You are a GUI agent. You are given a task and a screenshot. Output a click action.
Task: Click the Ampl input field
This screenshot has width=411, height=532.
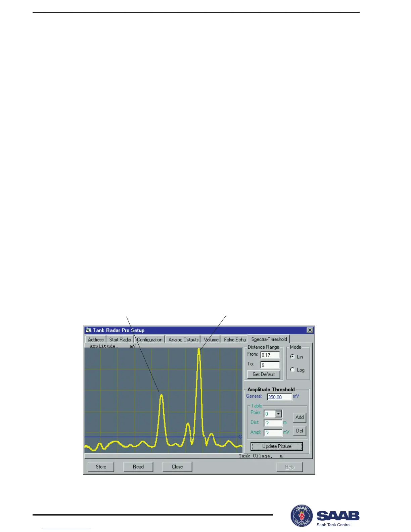tap(273, 433)
